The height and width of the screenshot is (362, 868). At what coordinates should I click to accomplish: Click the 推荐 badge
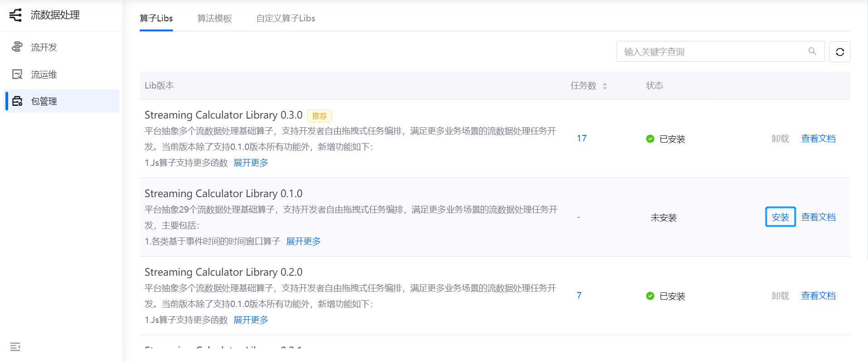point(319,116)
